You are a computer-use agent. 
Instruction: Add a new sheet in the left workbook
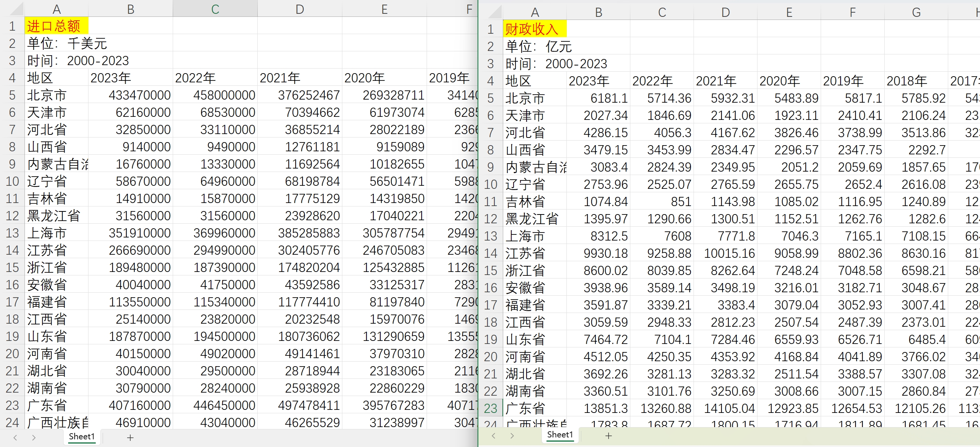pos(130,437)
